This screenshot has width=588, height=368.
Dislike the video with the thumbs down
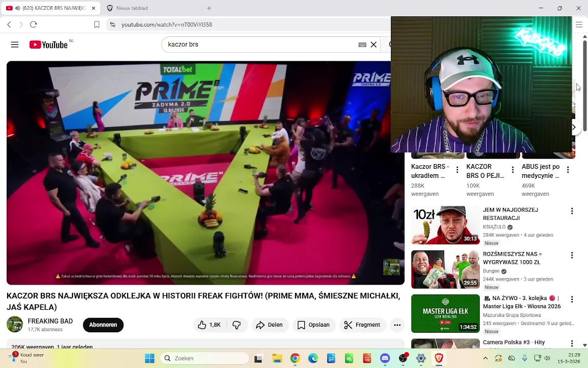tap(237, 325)
